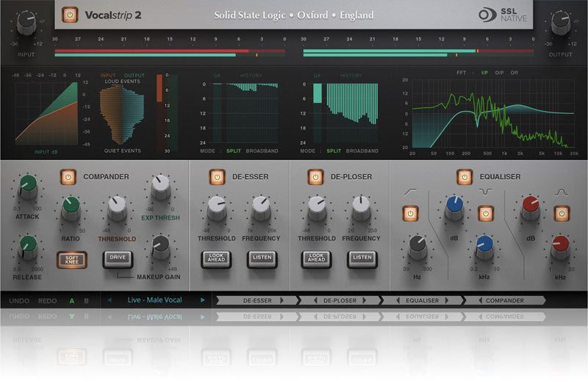588x382 pixels.
Task: Toggle the bell band power button
Action: [562, 214]
